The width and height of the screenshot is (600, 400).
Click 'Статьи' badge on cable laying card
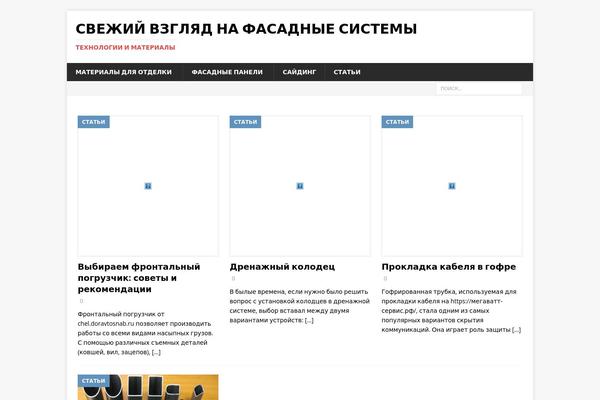(397, 122)
